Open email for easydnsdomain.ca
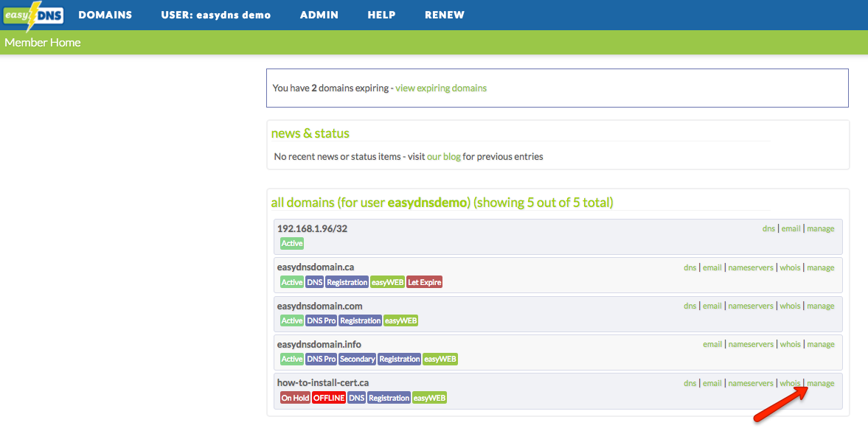This screenshot has height=428, width=868. tap(712, 267)
